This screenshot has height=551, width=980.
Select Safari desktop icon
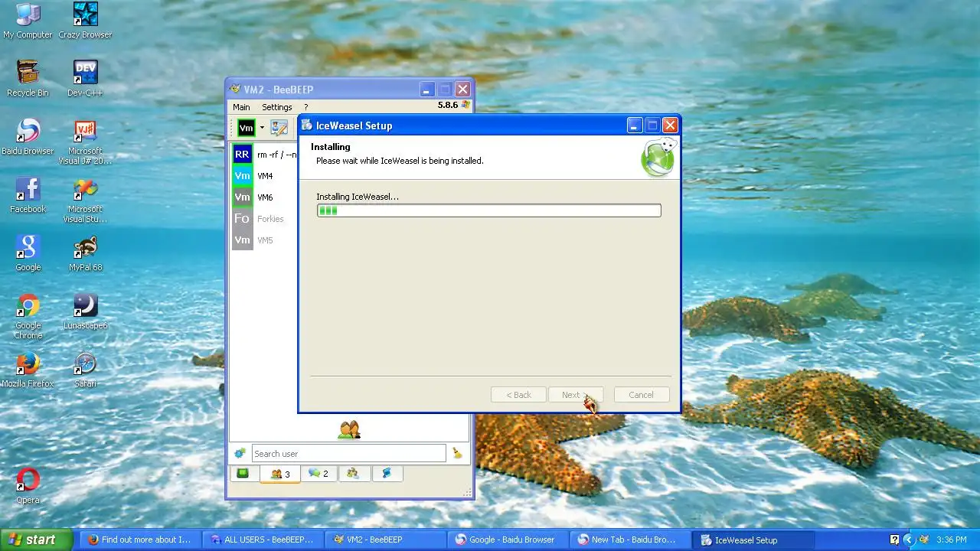[x=85, y=370]
